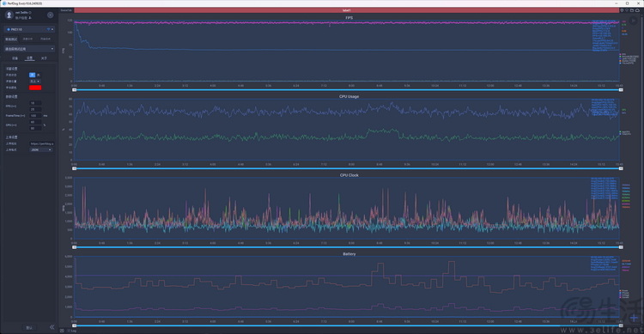644x334 pixels.
Task: Open the device selector dropdown PKC110
Action: (29, 29)
